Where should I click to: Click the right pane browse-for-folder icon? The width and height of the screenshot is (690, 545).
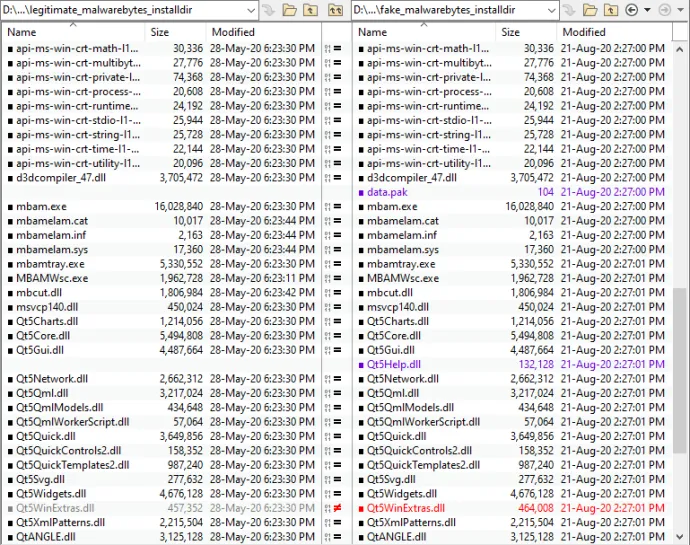pyautogui.click(x=590, y=10)
